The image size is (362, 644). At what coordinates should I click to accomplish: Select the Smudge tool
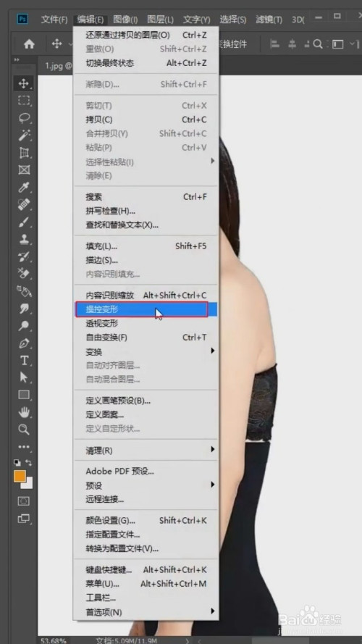point(24,309)
